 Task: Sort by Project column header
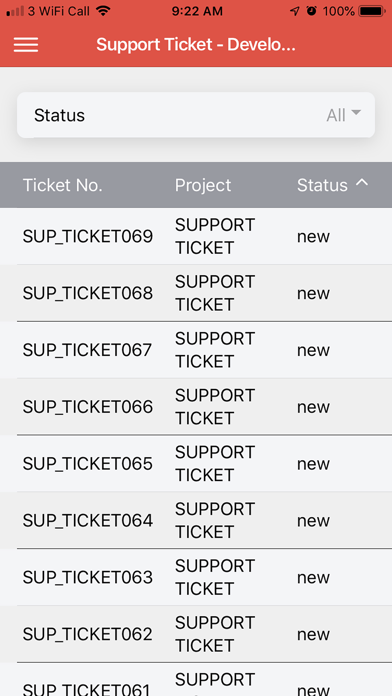coord(203,185)
